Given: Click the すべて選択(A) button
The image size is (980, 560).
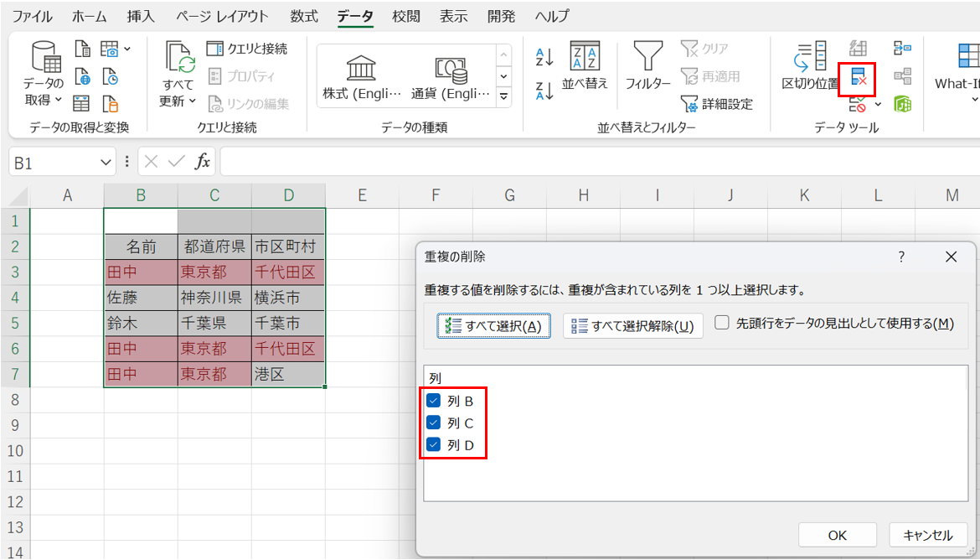Looking at the screenshot, I should click(493, 326).
